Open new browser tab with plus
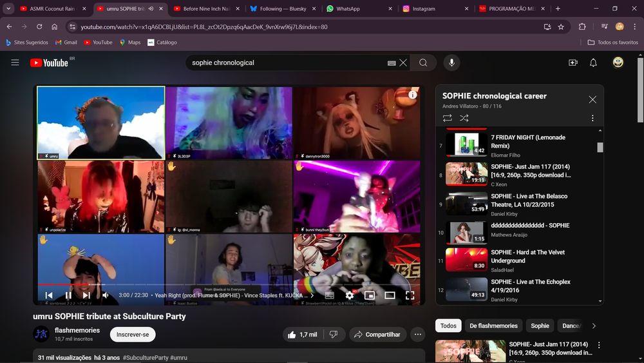644x363 pixels. tap(558, 8)
